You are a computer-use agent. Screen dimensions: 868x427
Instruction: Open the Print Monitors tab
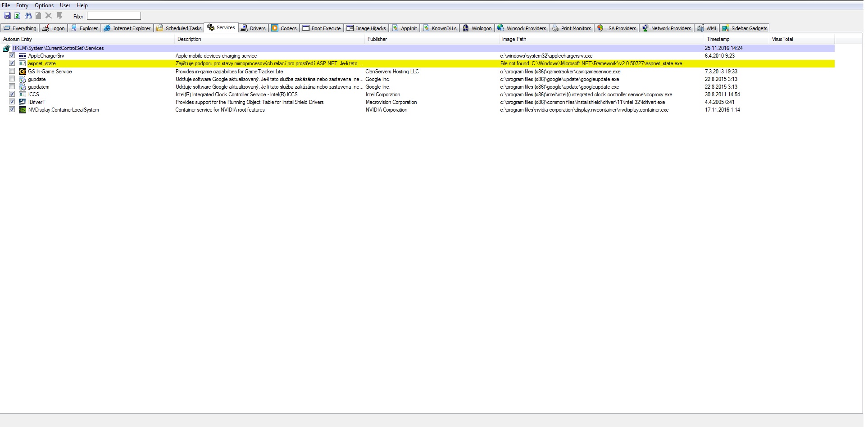572,28
